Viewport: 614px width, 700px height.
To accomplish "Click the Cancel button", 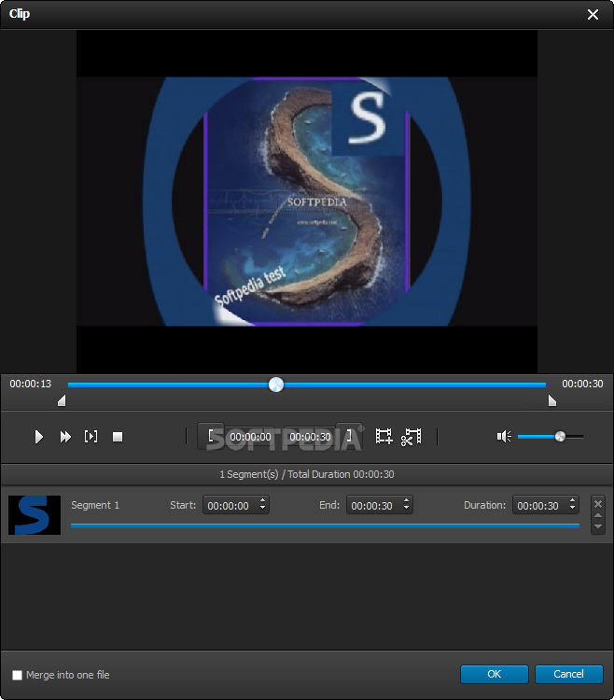I will (x=569, y=674).
